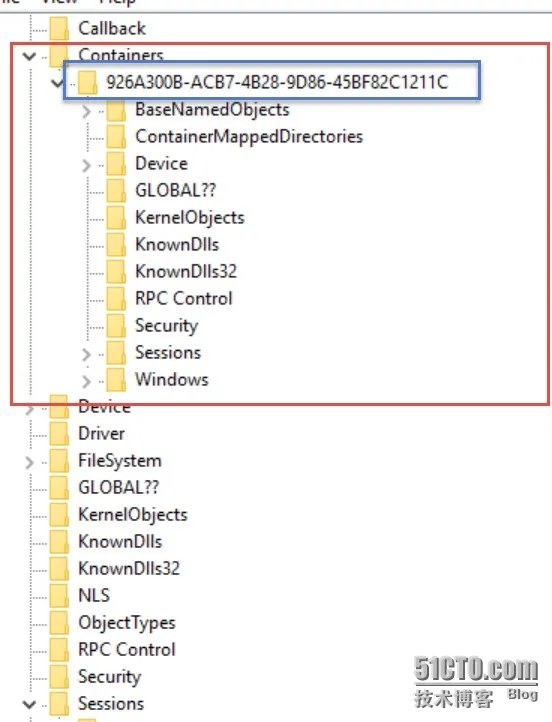Select the 926A300B-ACB7-4B28-9D86-45BF82C1211C item
Screen dimensions: 552x722
[x=277, y=82]
